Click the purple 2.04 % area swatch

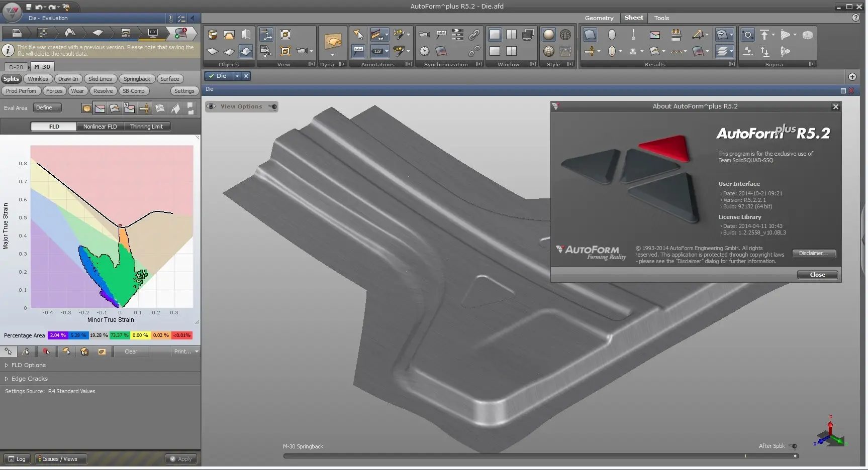(x=58, y=335)
